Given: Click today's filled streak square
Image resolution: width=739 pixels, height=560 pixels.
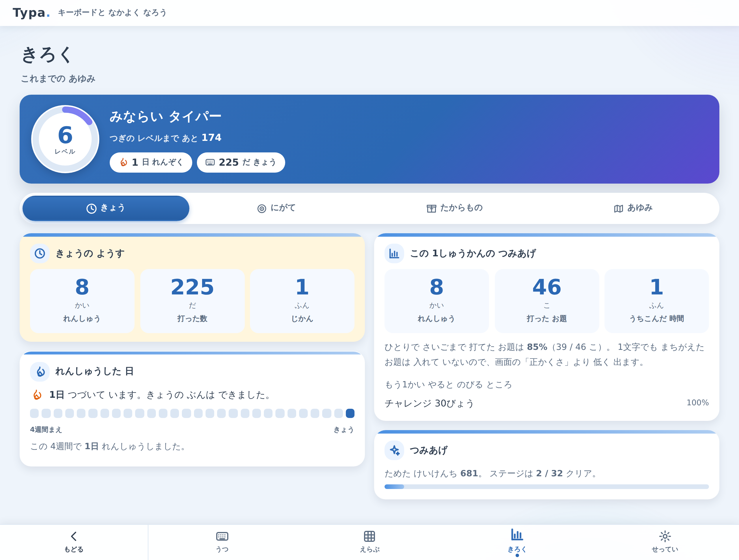Looking at the screenshot, I should click(x=350, y=413).
